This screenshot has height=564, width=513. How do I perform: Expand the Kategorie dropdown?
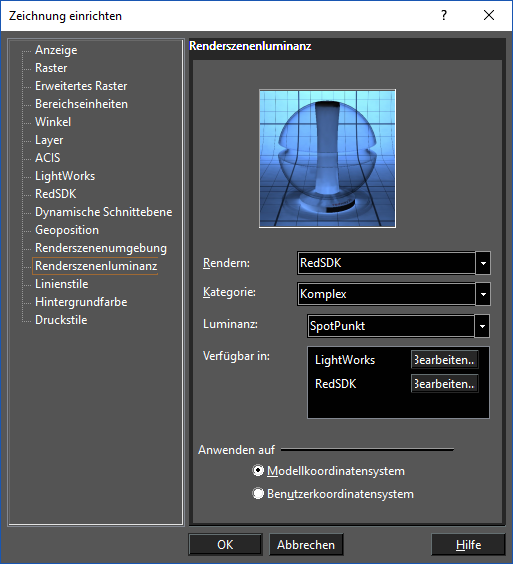pos(483,294)
